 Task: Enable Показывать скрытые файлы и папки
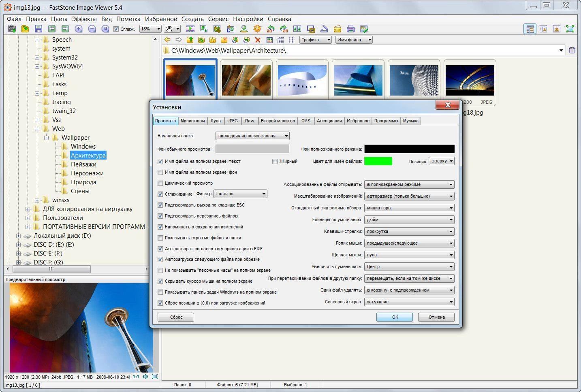160,238
